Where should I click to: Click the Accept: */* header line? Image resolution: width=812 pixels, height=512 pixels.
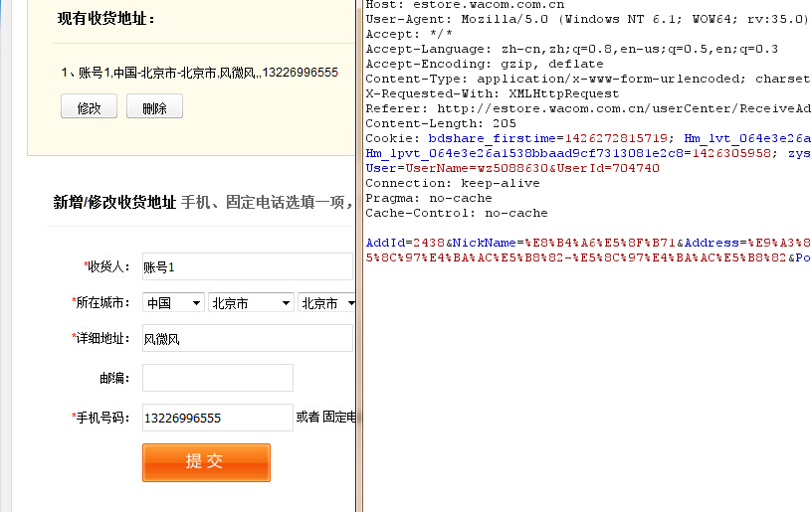[x=409, y=34]
